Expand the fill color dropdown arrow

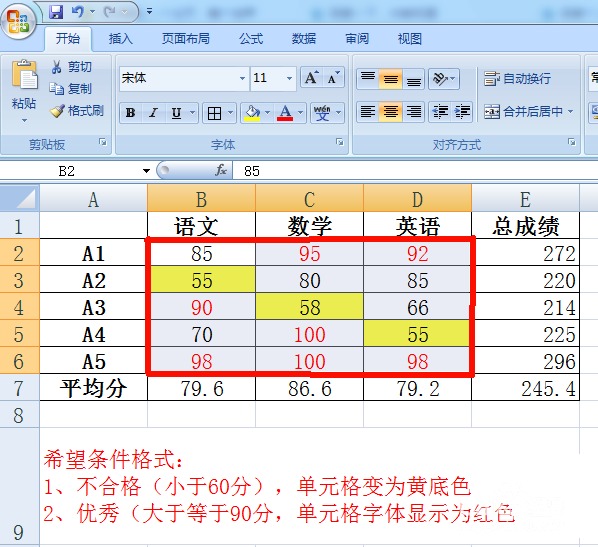pos(267,113)
